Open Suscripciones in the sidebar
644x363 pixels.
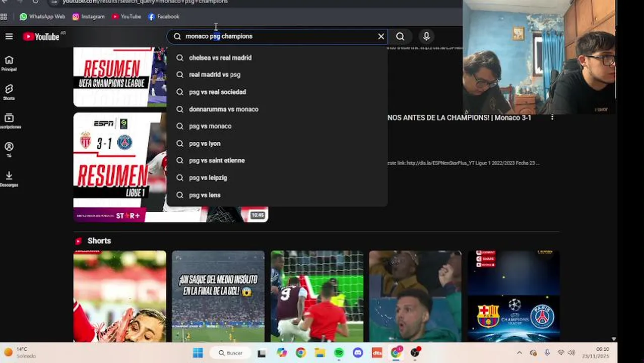coord(9,122)
